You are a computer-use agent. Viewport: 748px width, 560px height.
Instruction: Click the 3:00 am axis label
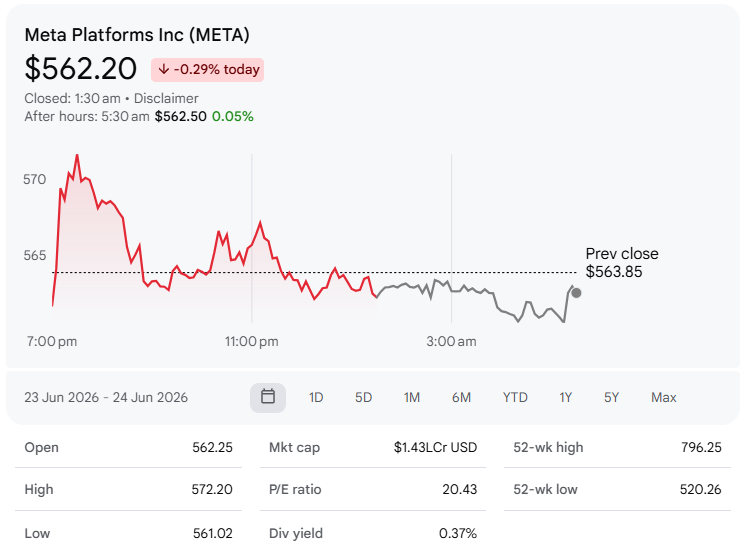point(451,342)
